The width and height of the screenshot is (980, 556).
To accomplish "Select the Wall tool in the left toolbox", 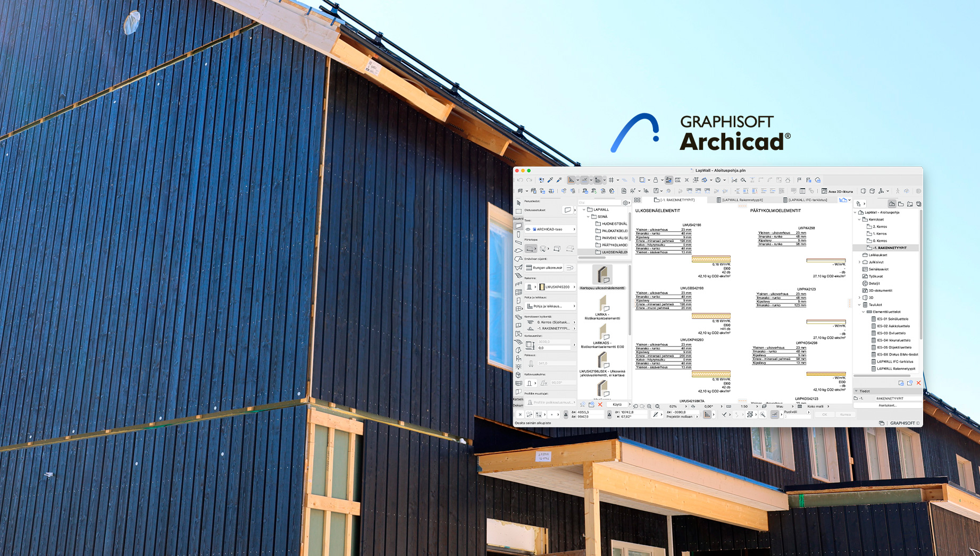I will pos(518,226).
